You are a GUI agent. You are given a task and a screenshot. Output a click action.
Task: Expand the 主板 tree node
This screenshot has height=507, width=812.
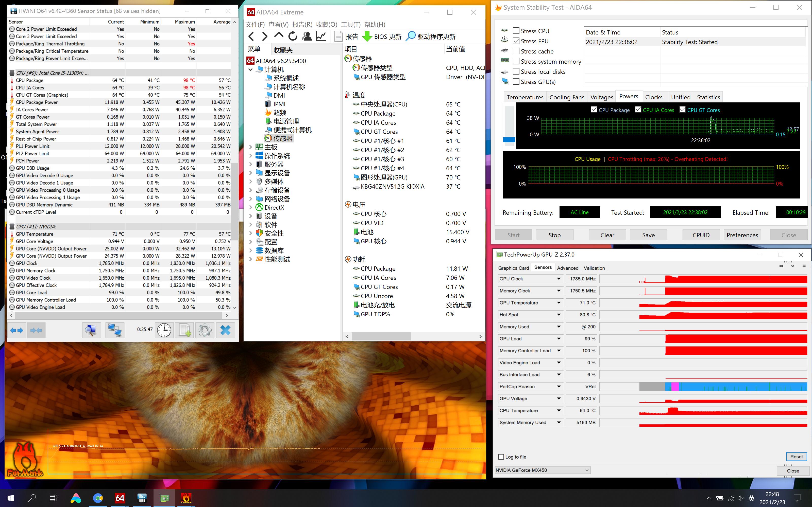point(251,147)
